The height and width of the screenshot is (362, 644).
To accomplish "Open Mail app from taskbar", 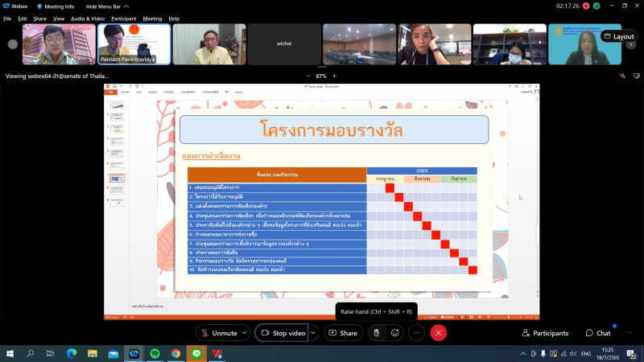I will (x=114, y=353).
